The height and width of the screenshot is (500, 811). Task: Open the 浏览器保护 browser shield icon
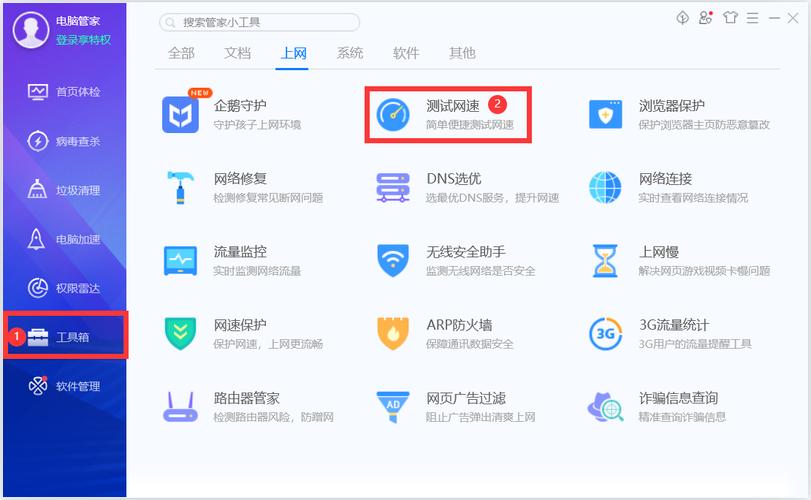tap(605, 114)
